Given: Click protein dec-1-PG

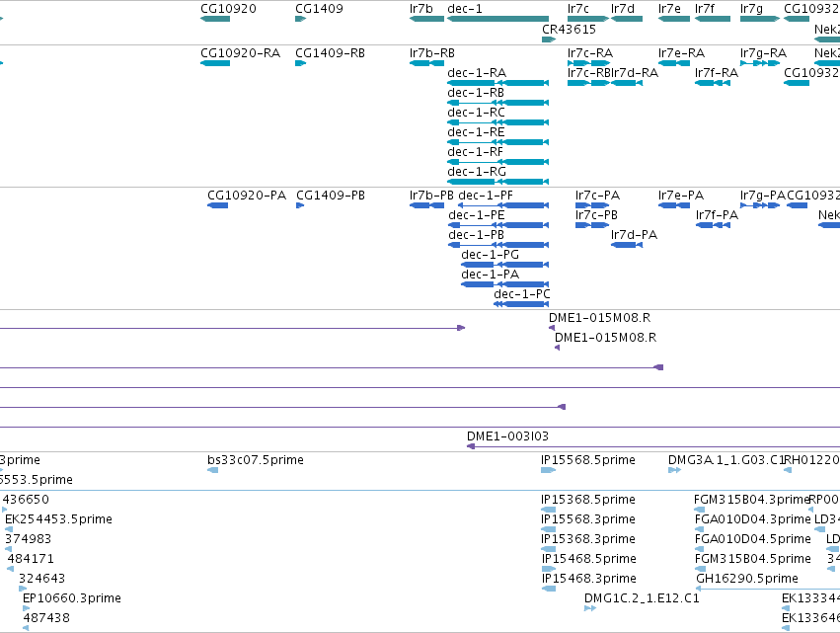Looking at the screenshot, I should click(x=505, y=265).
